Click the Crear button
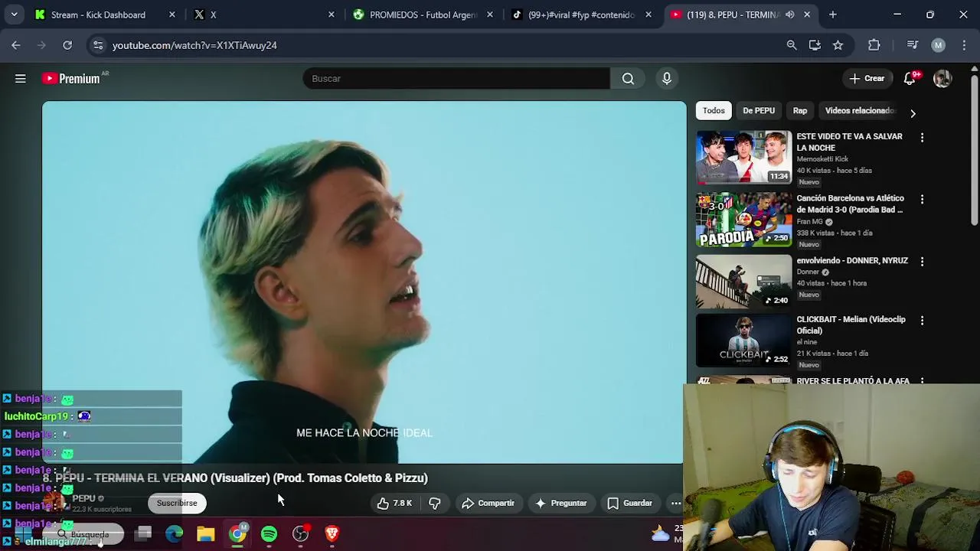Viewport: 980px width, 551px height. coord(867,78)
